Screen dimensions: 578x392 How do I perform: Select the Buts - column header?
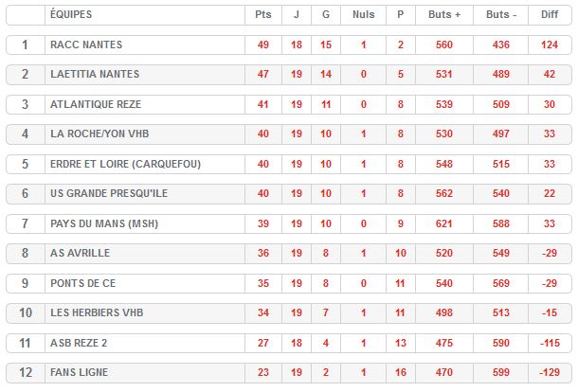click(x=501, y=15)
